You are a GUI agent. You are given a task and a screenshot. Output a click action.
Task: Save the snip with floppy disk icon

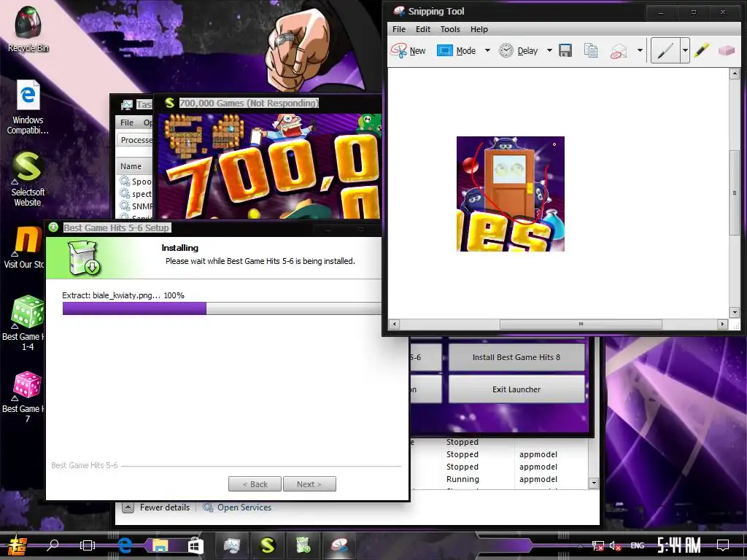565,50
